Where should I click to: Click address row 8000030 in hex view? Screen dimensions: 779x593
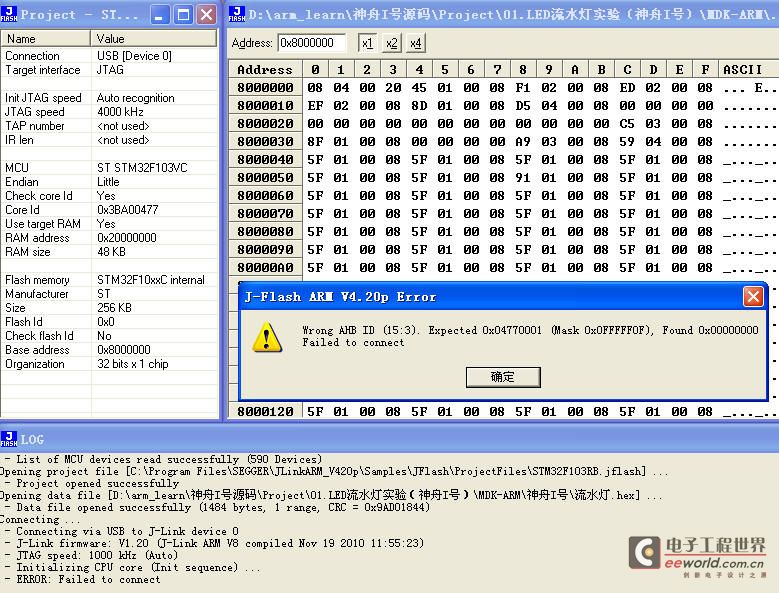(265, 142)
